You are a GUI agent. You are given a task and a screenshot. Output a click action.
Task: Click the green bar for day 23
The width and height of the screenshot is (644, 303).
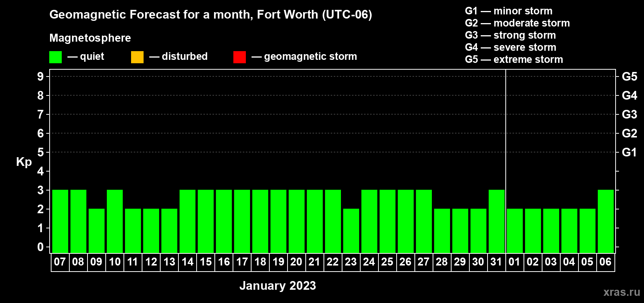[351, 231]
